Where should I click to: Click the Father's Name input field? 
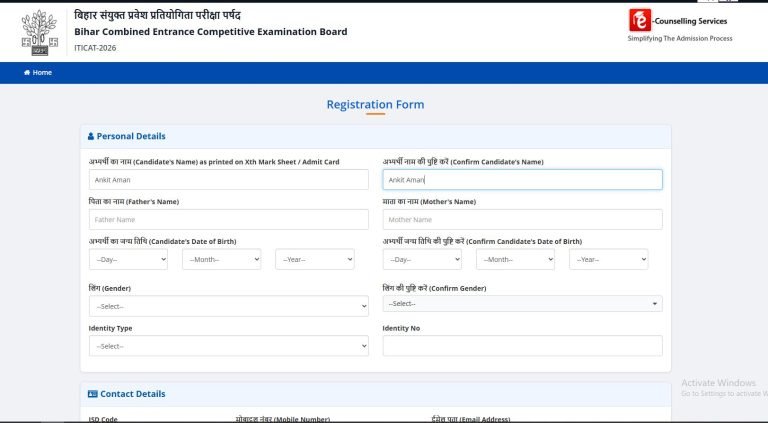point(228,219)
